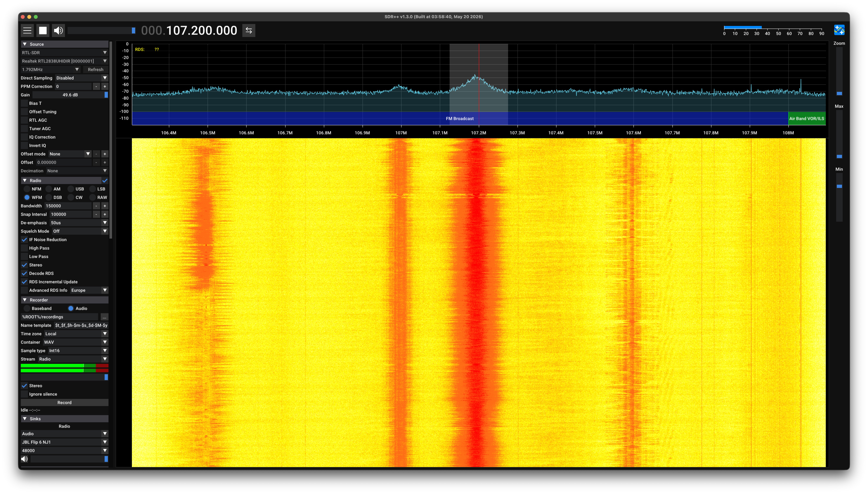Decrease Snap Interval with minus

pyautogui.click(x=96, y=214)
